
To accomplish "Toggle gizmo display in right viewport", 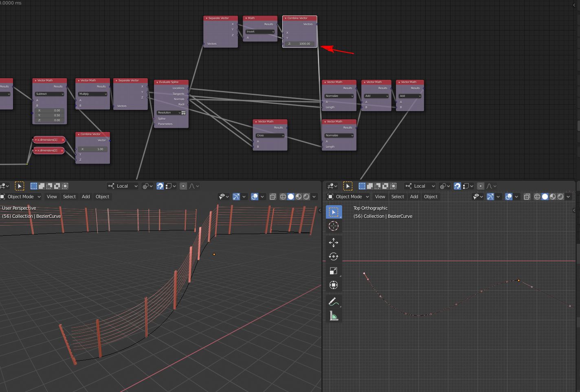I will click(x=490, y=197).
